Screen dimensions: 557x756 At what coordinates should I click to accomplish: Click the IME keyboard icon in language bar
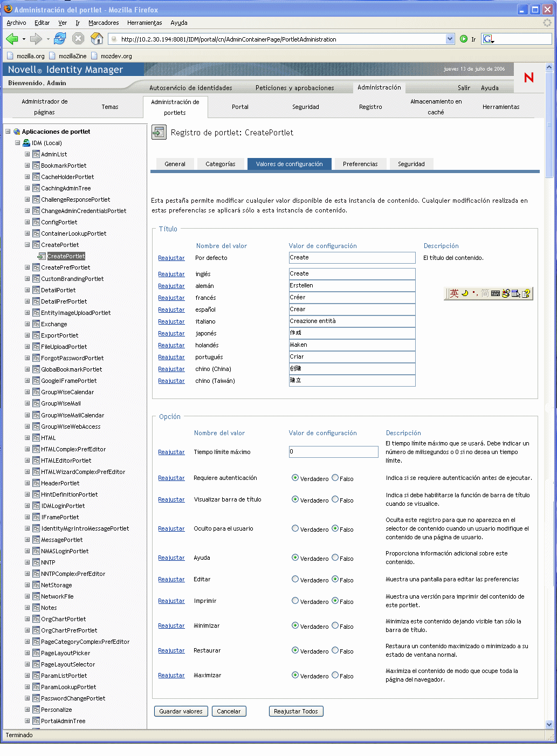point(495,293)
